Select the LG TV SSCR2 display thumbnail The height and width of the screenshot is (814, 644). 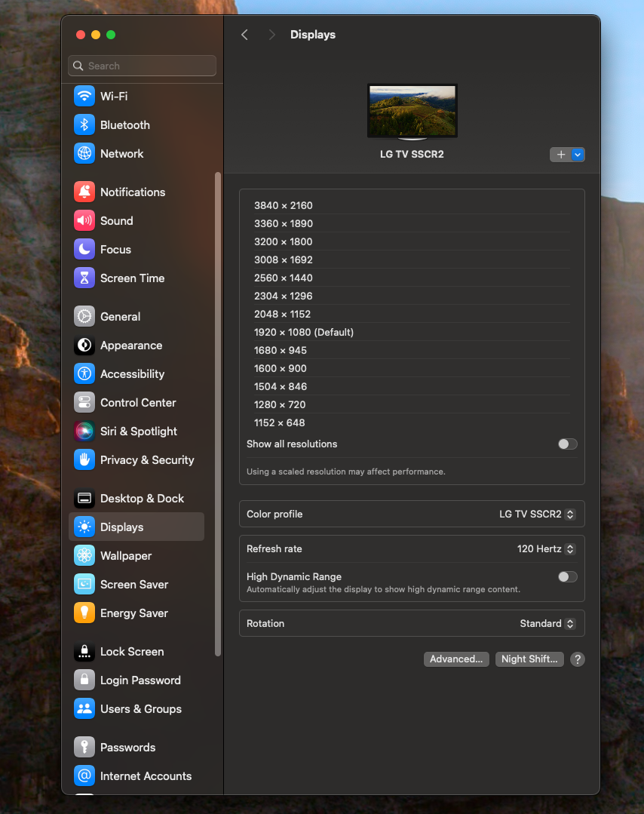[412, 112]
